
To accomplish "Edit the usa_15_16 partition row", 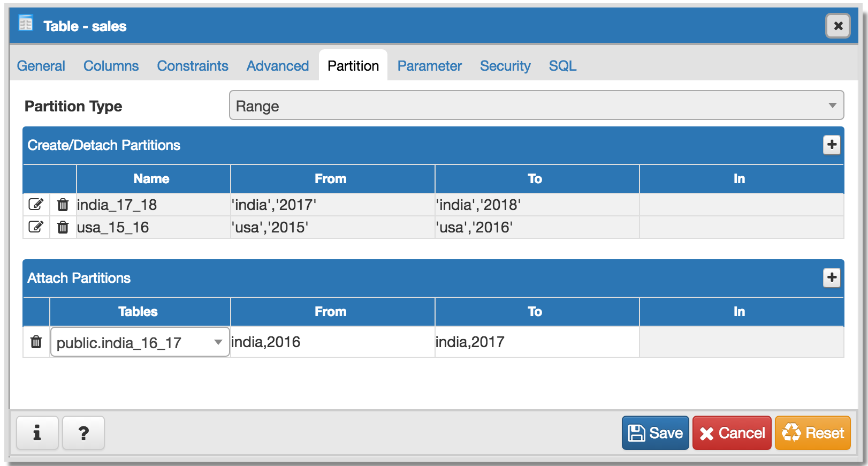I will click(x=36, y=227).
